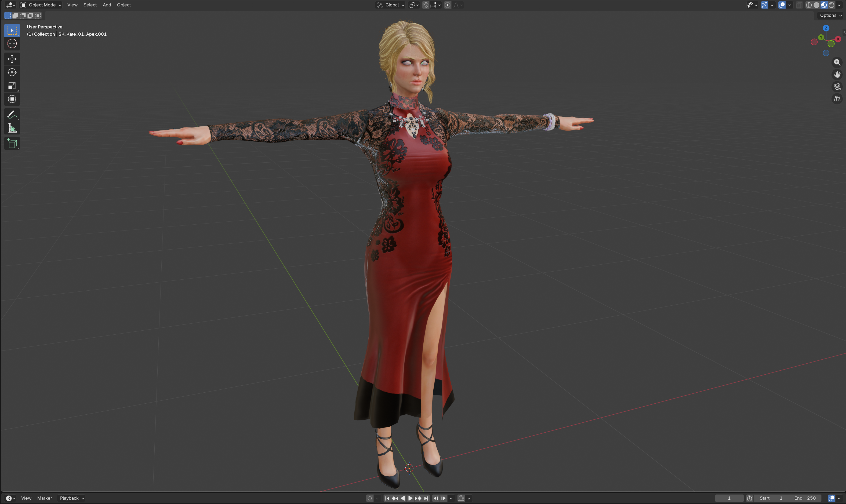Screen dimensions: 846x504
Task: Open the Add menu
Action: point(107,5)
